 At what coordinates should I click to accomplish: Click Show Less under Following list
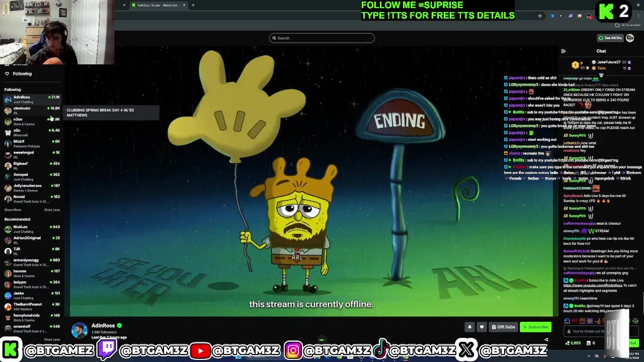(52, 210)
